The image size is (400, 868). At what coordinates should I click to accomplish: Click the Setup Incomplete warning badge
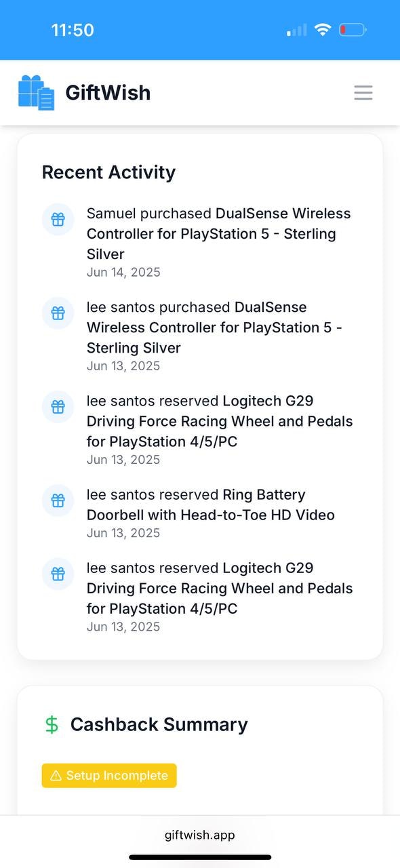109,776
